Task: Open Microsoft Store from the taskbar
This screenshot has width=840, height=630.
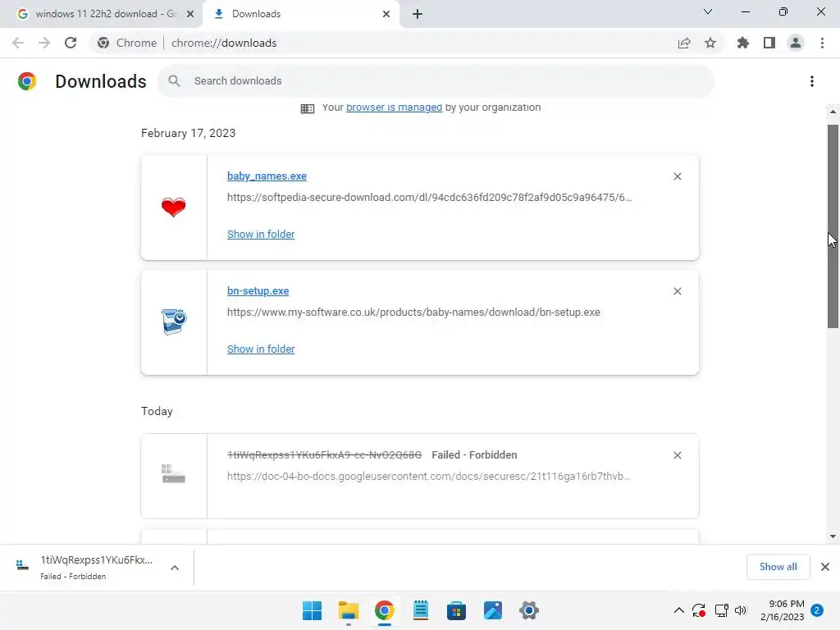Action: pos(456,610)
